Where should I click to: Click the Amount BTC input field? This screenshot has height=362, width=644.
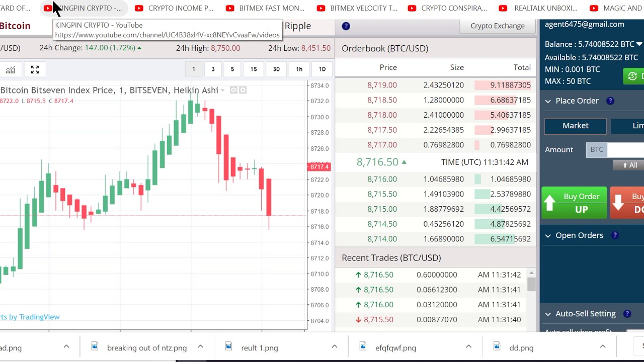615,150
